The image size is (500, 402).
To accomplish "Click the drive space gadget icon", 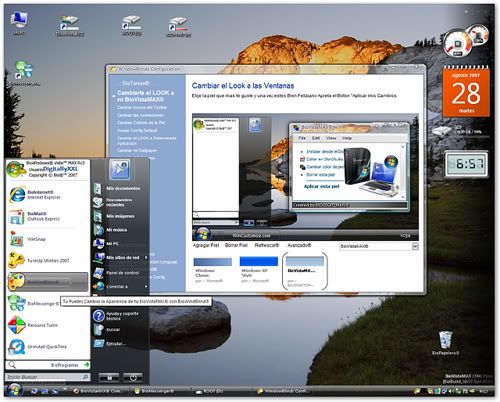I will coord(441,130).
